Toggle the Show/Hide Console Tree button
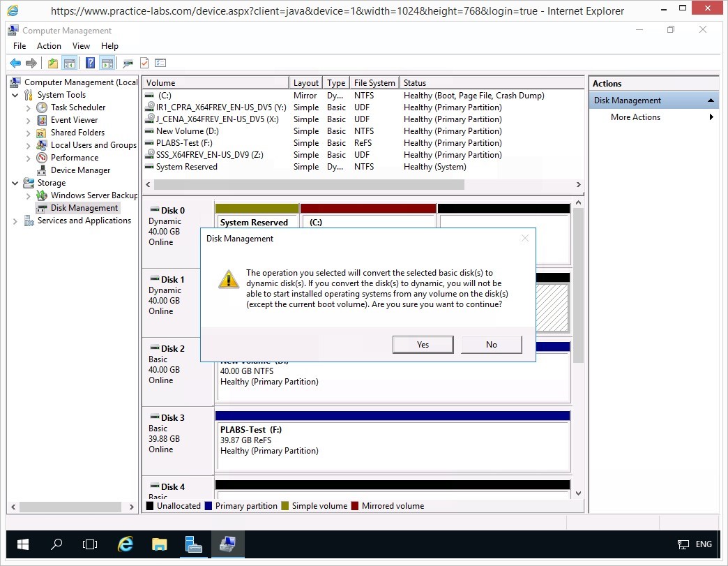The width and height of the screenshot is (728, 566). point(70,64)
